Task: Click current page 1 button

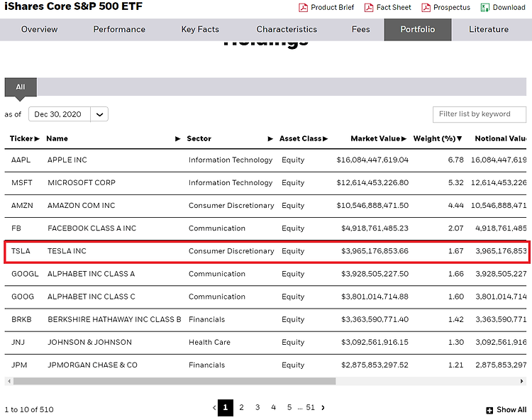Action: pos(226,408)
